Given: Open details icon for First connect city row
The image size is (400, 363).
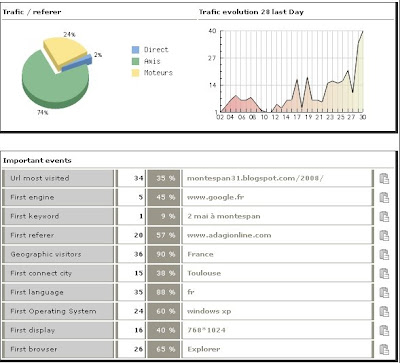Looking at the screenshot, I should click(x=384, y=273).
